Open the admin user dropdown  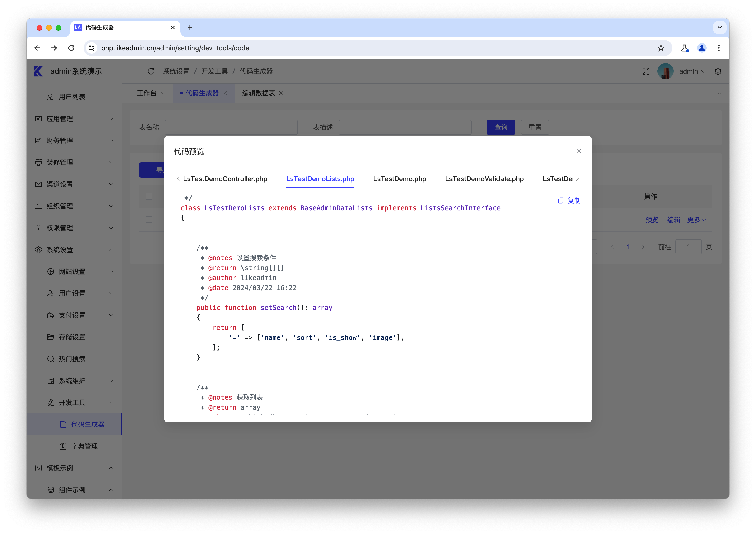click(x=692, y=71)
